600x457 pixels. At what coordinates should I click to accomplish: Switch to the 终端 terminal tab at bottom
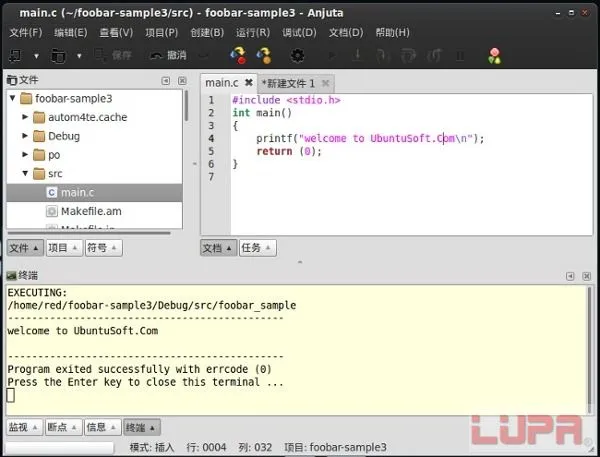pyautogui.click(x=142, y=427)
